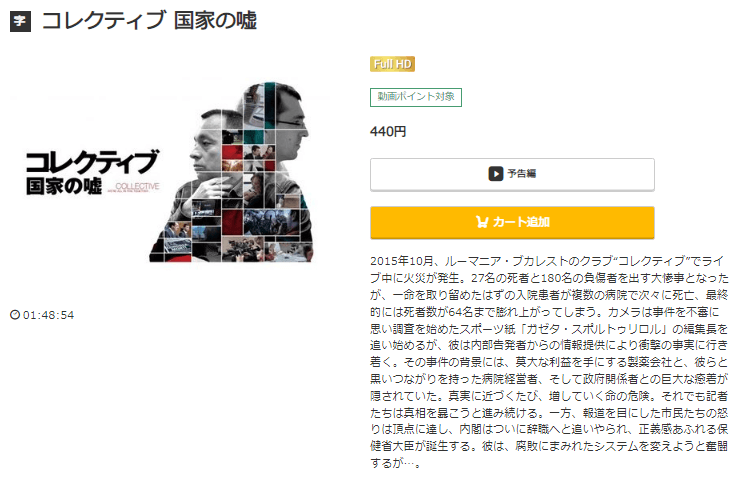Click the clock icon beside the runtime
Screen dimensions: 738x477
(x=15, y=315)
